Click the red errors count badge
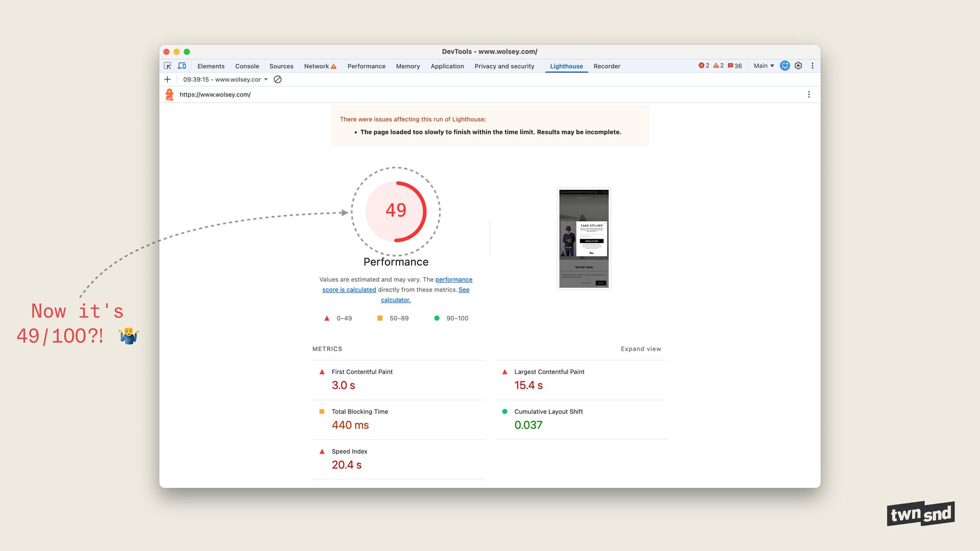The image size is (980, 551). pyautogui.click(x=704, y=66)
